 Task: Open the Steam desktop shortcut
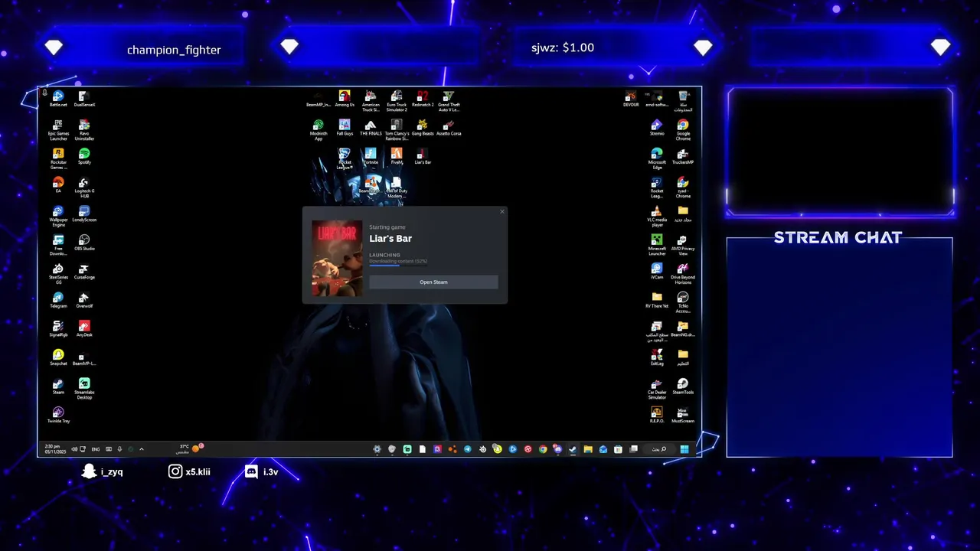pyautogui.click(x=58, y=386)
